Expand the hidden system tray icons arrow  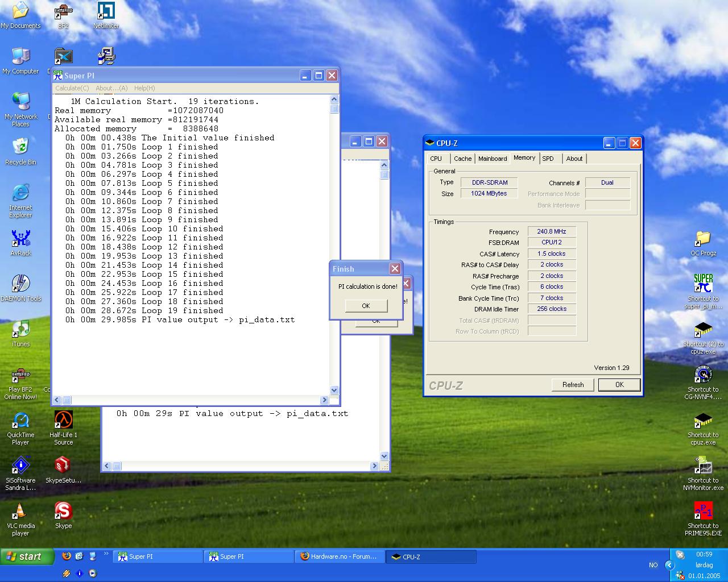pos(669,565)
